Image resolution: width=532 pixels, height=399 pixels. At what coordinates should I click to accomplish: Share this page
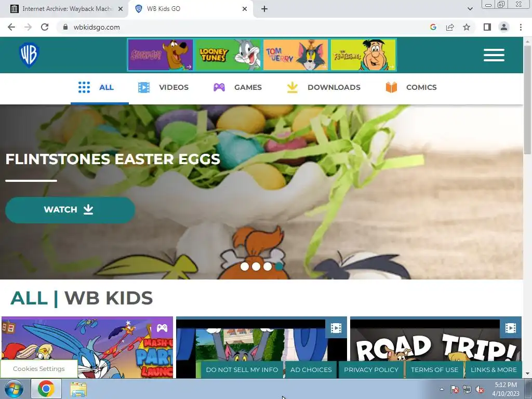450,27
